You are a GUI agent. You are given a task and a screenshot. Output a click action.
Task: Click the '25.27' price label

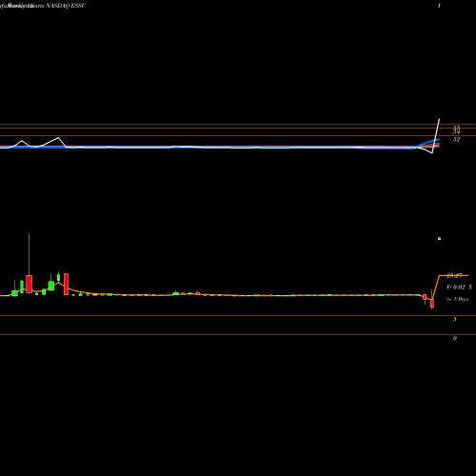click(x=454, y=276)
